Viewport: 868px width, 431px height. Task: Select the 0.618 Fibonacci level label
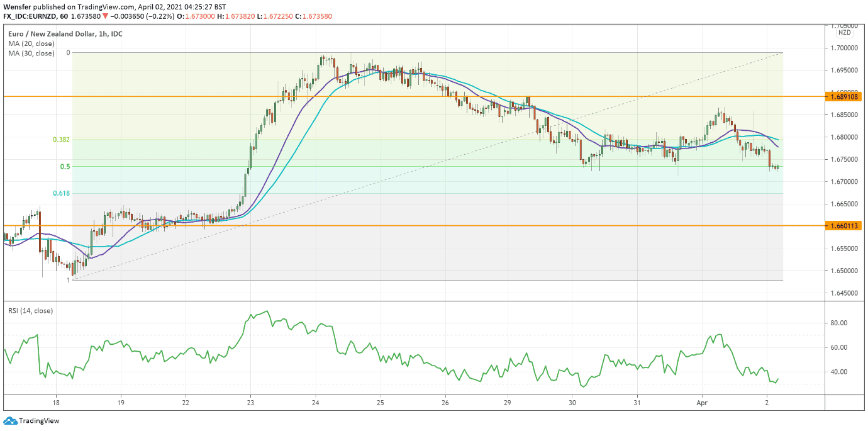pyautogui.click(x=61, y=194)
